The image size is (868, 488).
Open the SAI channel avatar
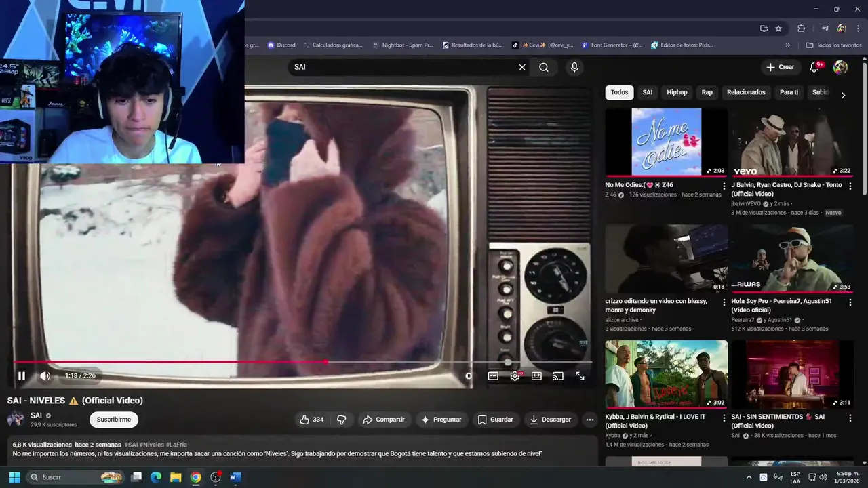(16, 420)
